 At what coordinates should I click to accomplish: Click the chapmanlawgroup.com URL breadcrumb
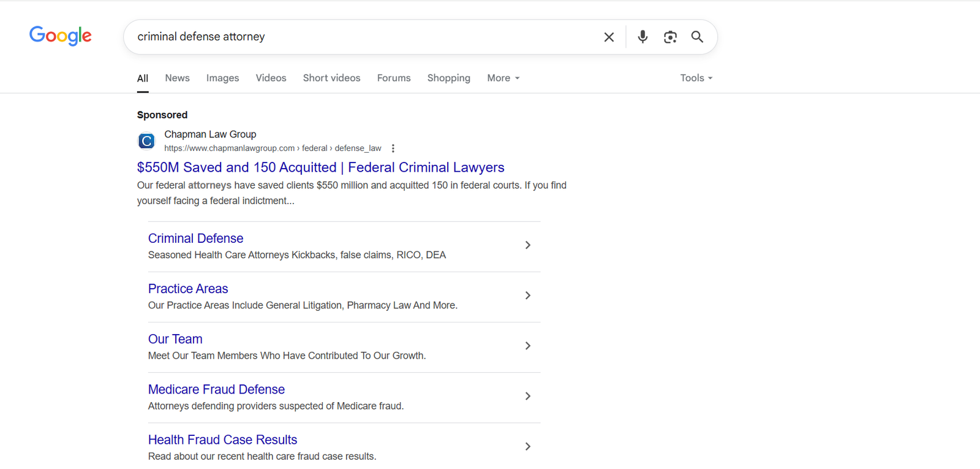point(273,148)
